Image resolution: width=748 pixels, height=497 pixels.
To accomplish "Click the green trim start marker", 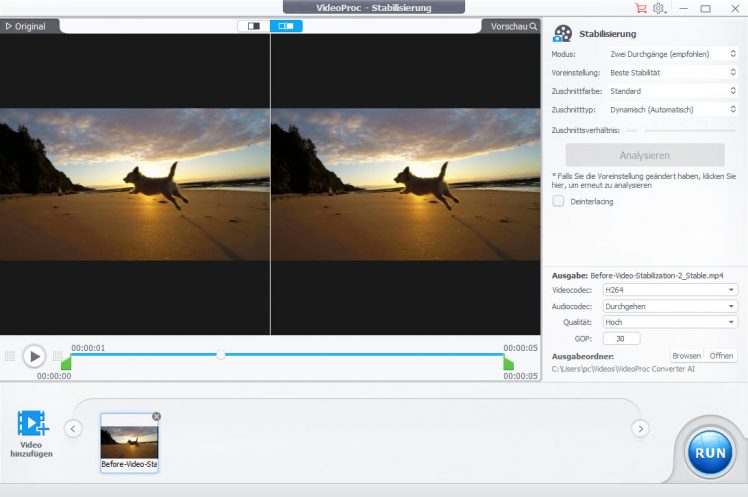I will (x=66, y=364).
